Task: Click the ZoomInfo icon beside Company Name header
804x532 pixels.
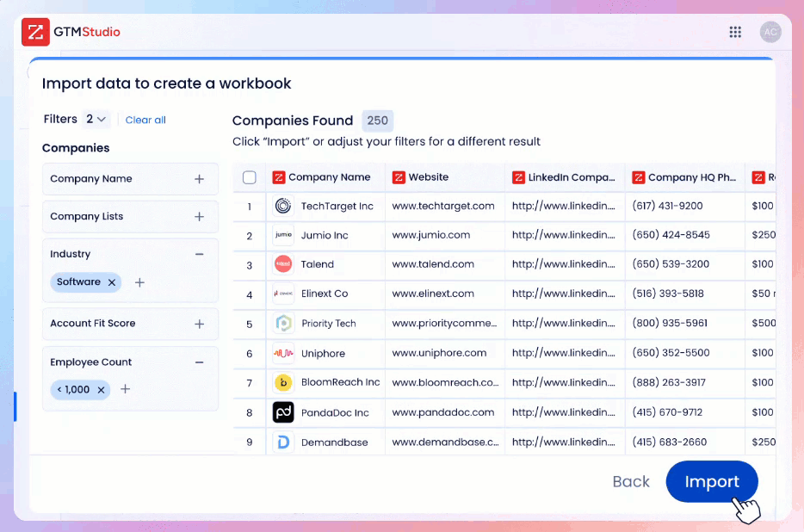Action: (x=278, y=177)
